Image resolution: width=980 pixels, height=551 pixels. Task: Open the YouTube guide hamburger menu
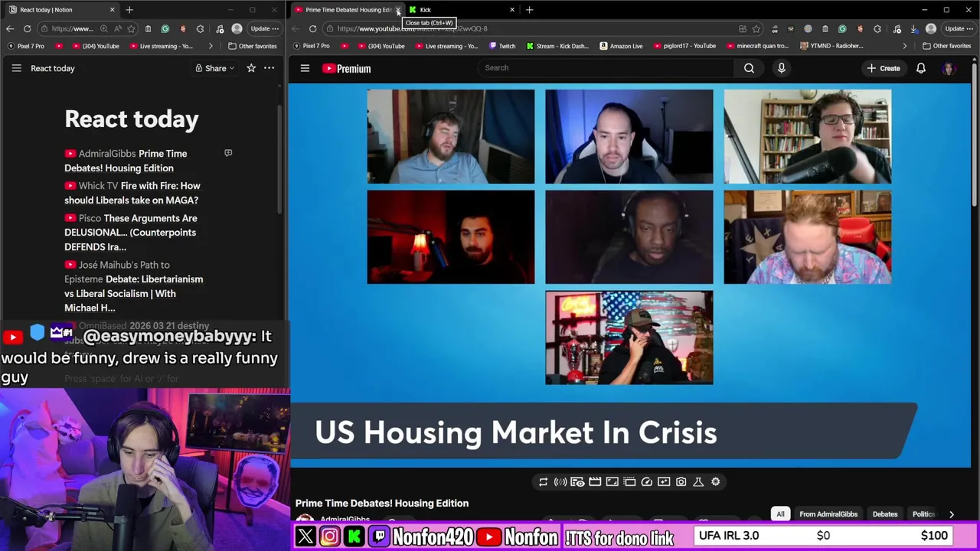click(305, 68)
